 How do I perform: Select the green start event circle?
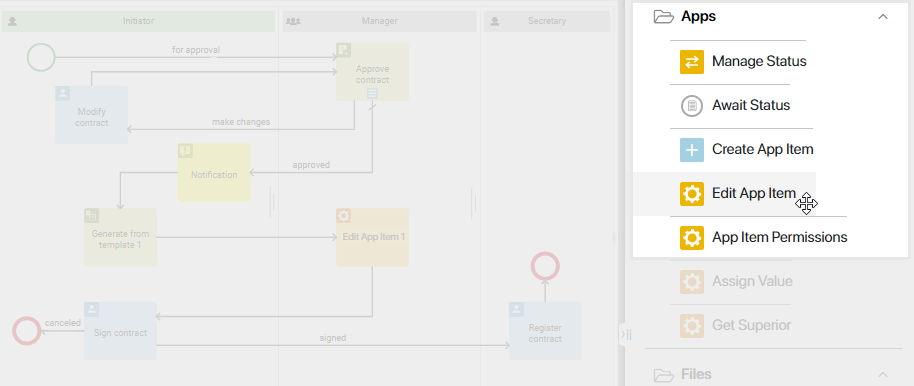(41, 57)
